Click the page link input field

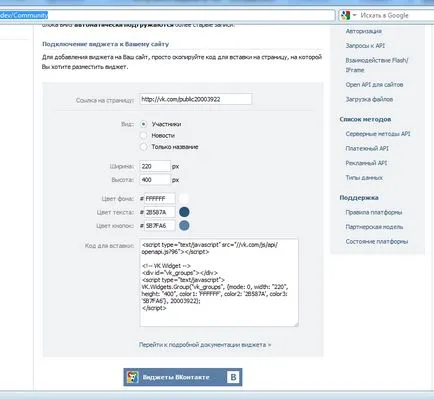tap(196, 99)
